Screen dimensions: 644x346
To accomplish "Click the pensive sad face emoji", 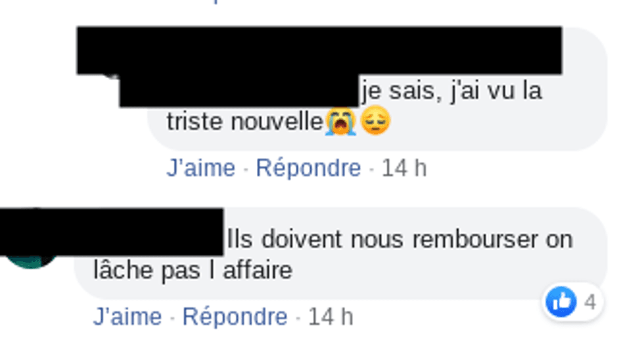I will 375,120.
